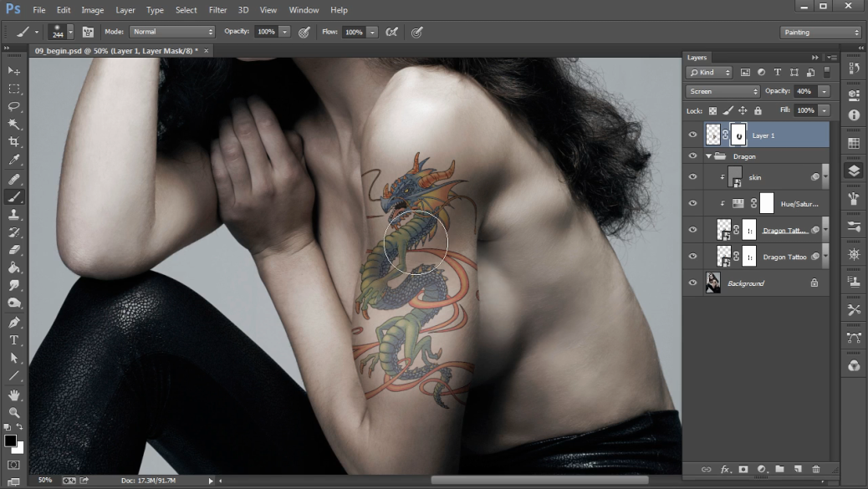This screenshot has height=489, width=868.
Task: Open the Screen blend mode dropdown
Action: 723,91
